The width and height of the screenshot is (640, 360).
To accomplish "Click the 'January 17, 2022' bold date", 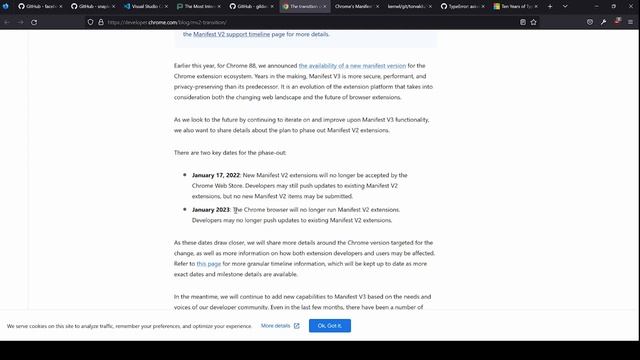I will [x=216, y=175].
